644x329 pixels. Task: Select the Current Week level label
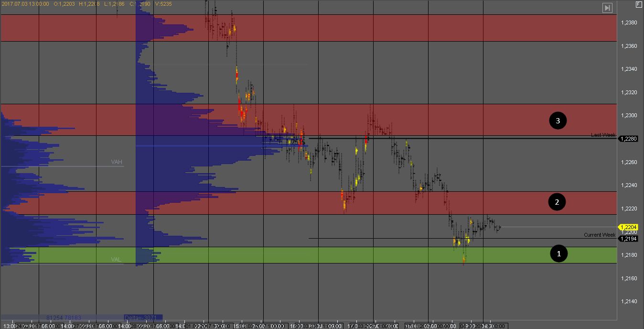coord(600,235)
